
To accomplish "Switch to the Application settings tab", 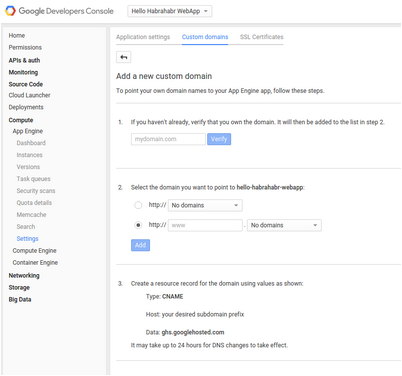I will (x=143, y=37).
